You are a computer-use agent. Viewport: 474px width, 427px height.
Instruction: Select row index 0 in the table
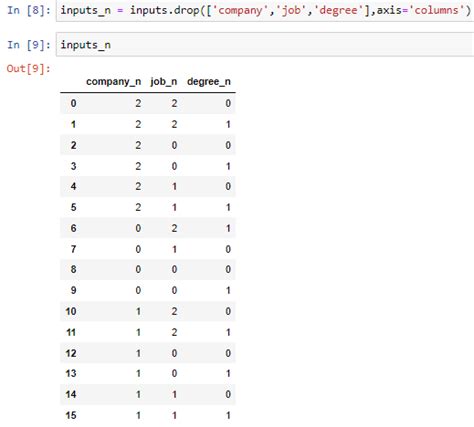(x=73, y=103)
